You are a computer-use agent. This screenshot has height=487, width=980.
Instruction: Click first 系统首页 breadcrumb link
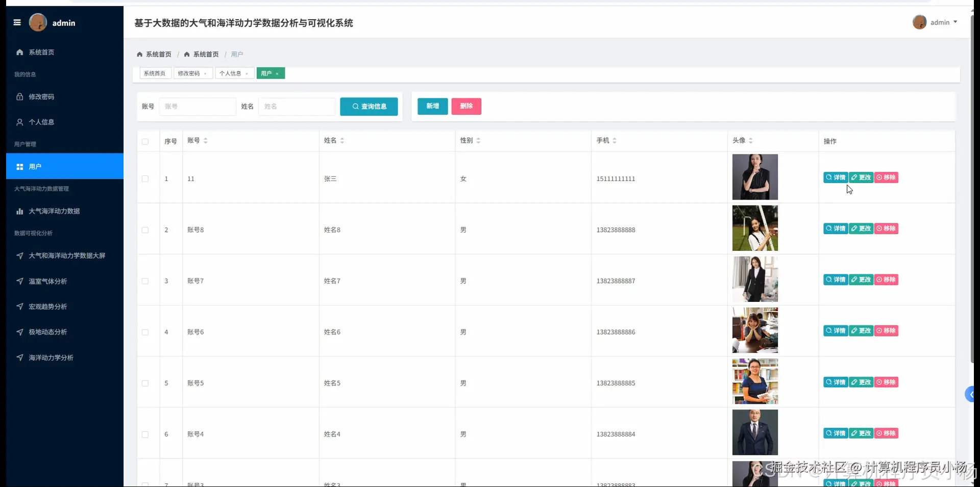[x=154, y=54]
